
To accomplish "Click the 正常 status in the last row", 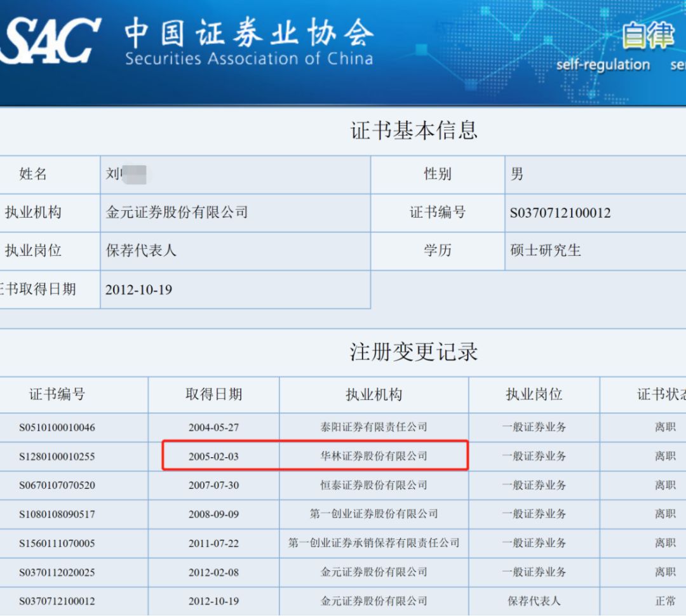I will [665, 601].
